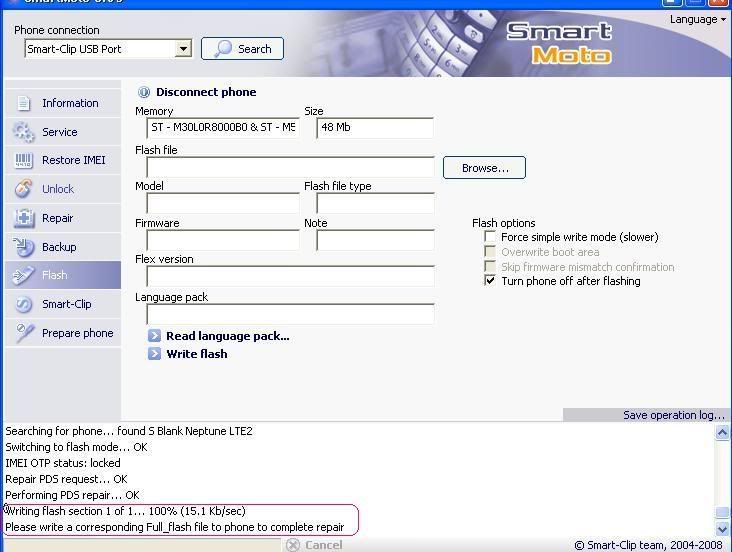The height and width of the screenshot is (552, 732).
Task: Click the Flash file path field
Action: pos(290,167)
